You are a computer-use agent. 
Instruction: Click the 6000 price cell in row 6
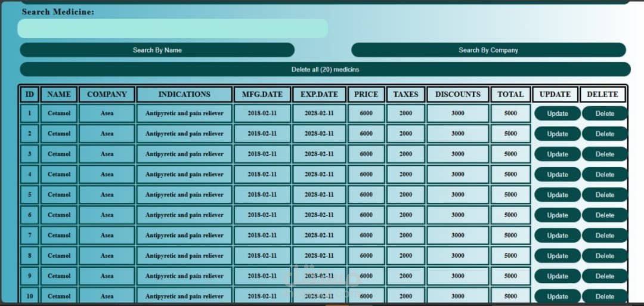click(366, 215)
